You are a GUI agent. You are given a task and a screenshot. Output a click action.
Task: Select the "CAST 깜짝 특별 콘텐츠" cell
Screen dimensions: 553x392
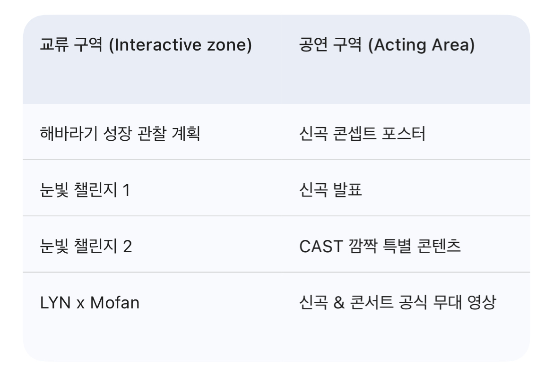380,246
